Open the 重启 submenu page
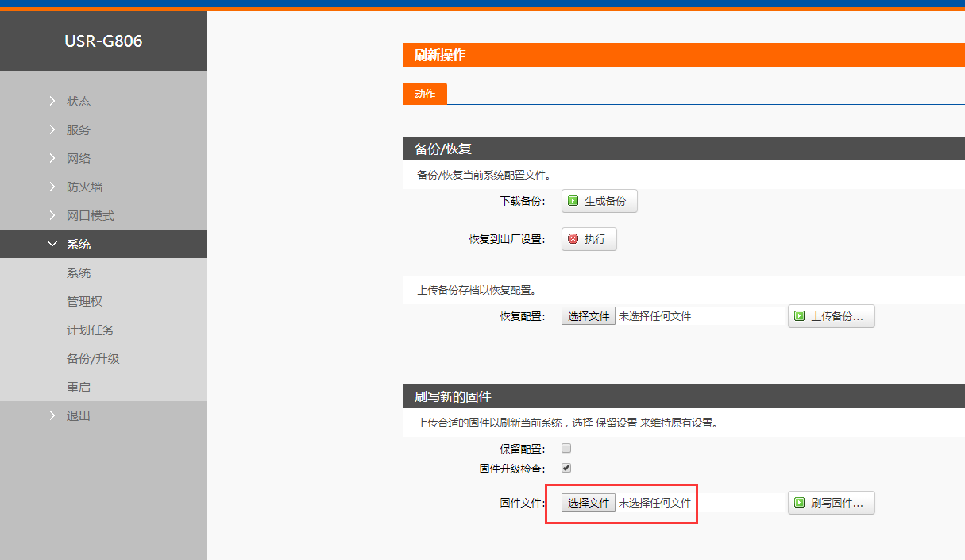 point(78,387)
